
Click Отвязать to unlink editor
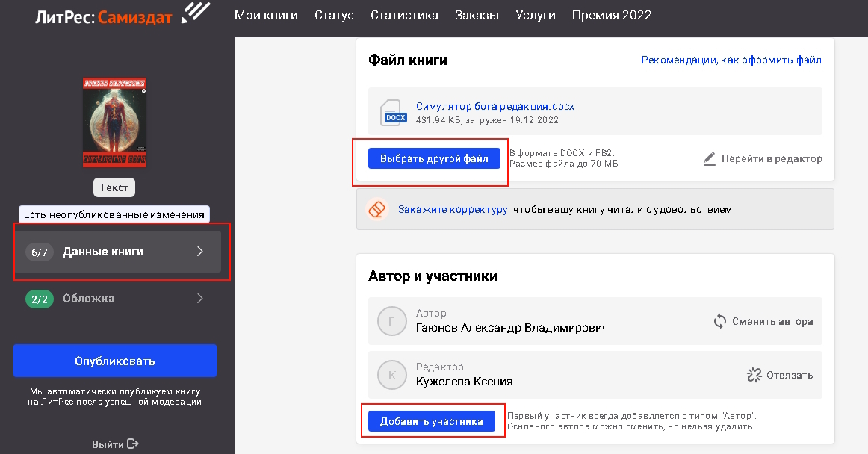click(790, 375)
